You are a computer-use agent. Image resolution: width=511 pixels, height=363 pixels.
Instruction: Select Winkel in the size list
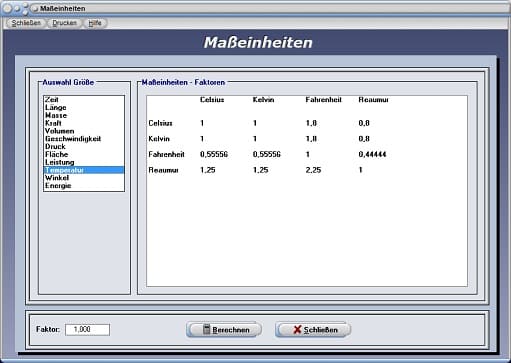[x=84, y=178]
